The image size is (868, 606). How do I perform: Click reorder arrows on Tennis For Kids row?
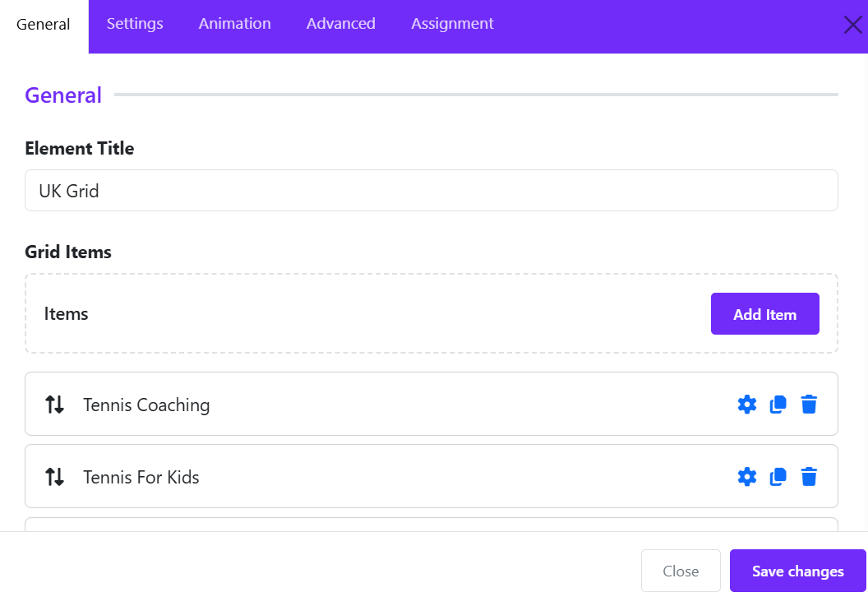click(54, 477)
